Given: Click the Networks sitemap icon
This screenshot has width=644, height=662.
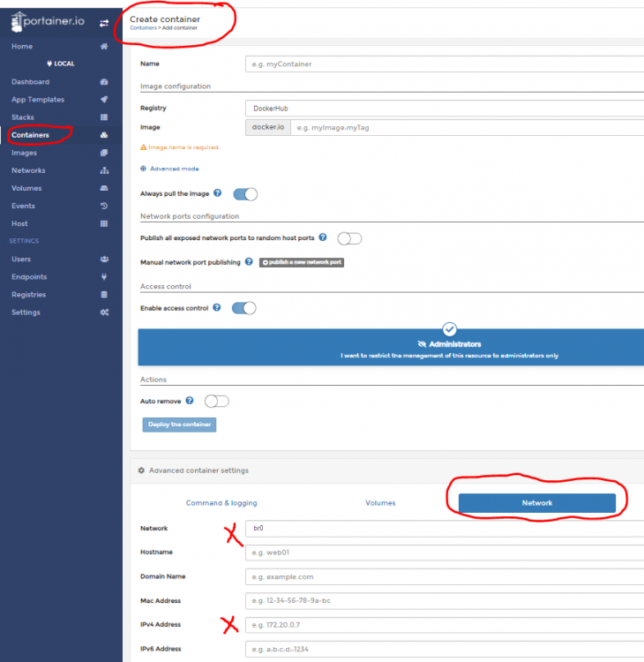Looking at the screenshot, I should 104,170.
